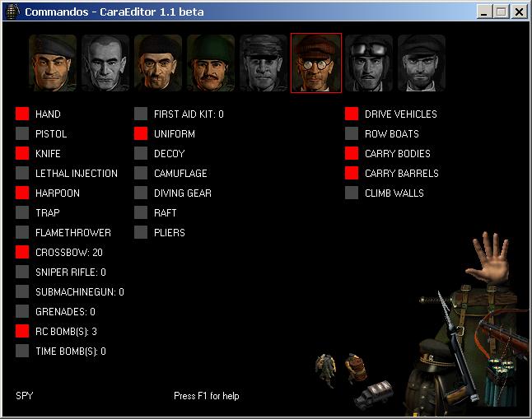Enable the DECOY checkbox
This screenshot has height=419, width=532.
(141, 153)
